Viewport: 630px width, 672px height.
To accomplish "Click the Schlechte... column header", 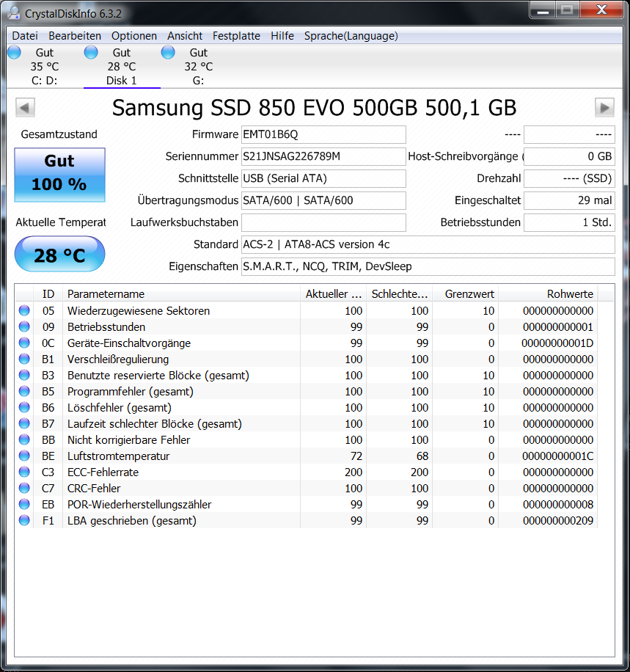I will pyautogui.click(x=400, y=294).
